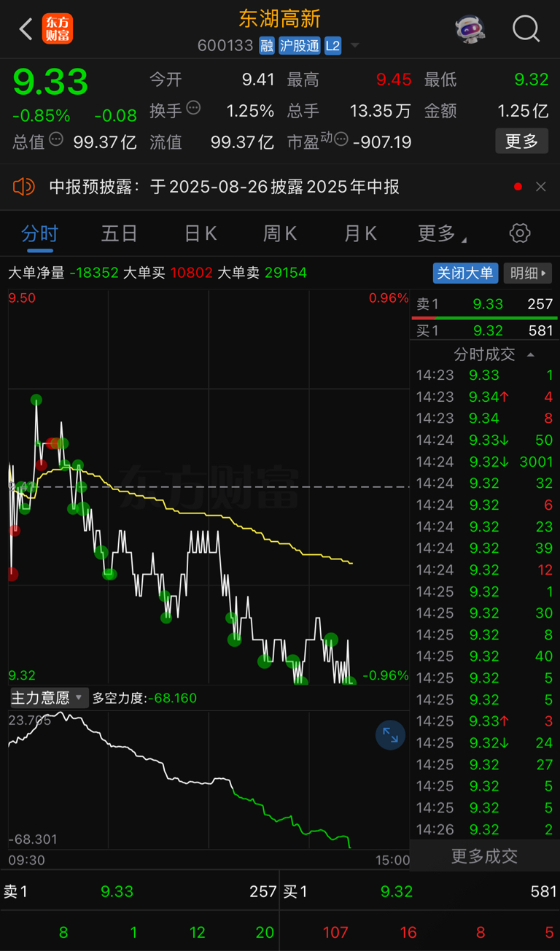560x951 pixels.
Task: Tap the 大单净量 -18352 value
Action: point(94,273)
